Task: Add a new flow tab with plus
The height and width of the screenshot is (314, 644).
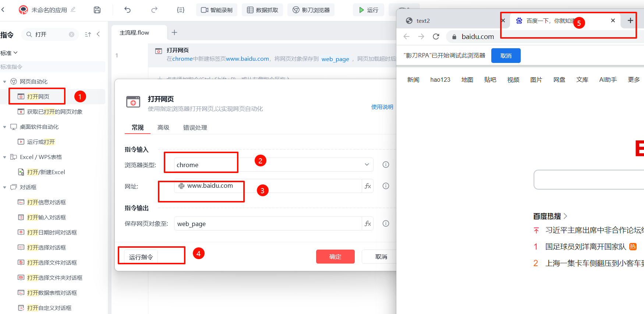Action: (174, 32)
